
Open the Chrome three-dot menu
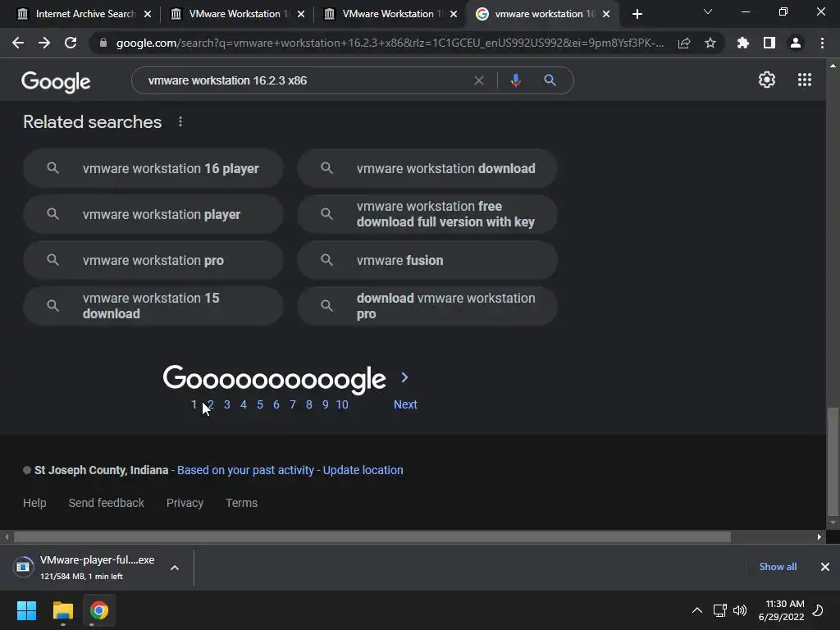822,43
